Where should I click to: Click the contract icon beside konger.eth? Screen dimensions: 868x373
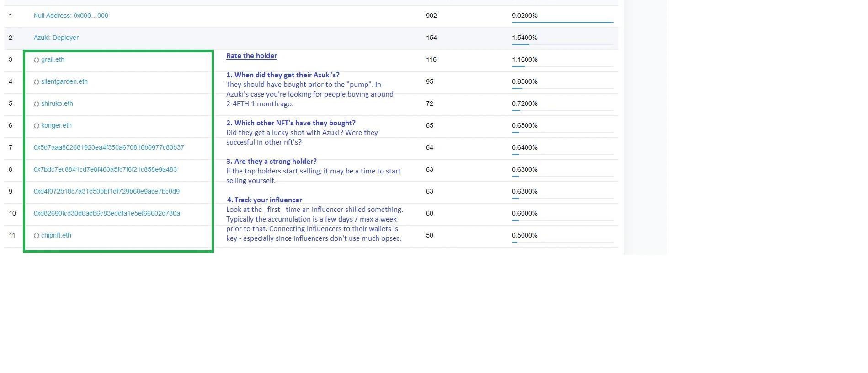[x=37, y=126]
